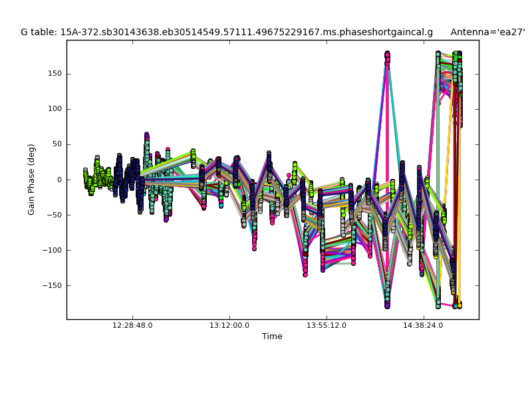
Task: Click the 14:38:24.0 time tick label
Action: 424,326
